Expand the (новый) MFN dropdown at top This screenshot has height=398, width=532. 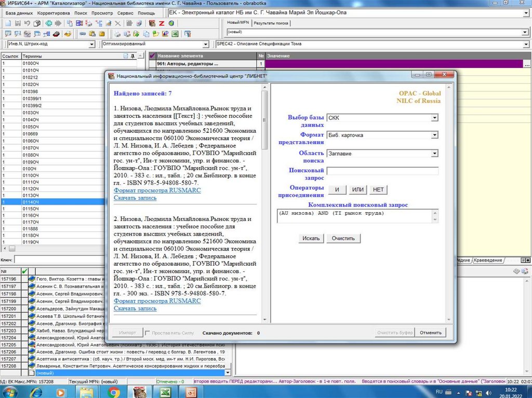pyautogui.click(x=525, y=32)
